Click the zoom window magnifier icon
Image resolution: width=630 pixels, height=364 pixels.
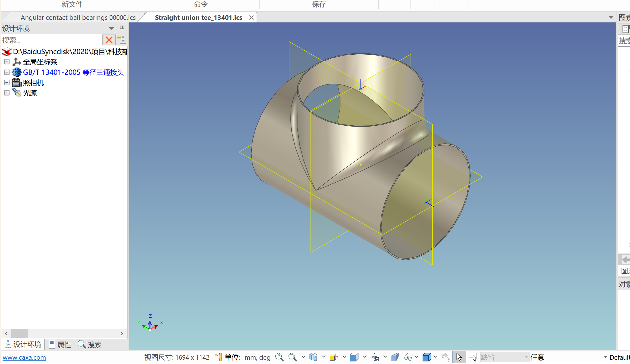(x=293, y=357)
